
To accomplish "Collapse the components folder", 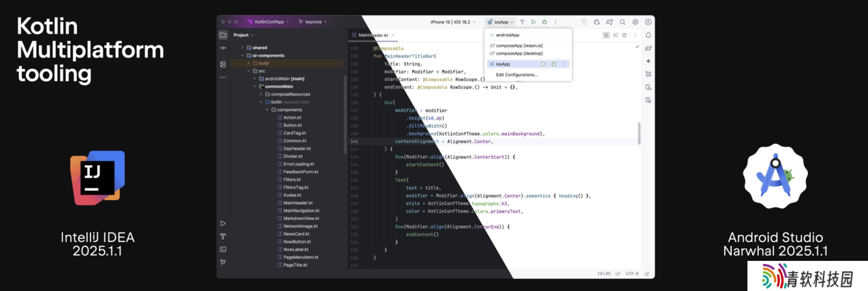I will [x=266, y=110].
